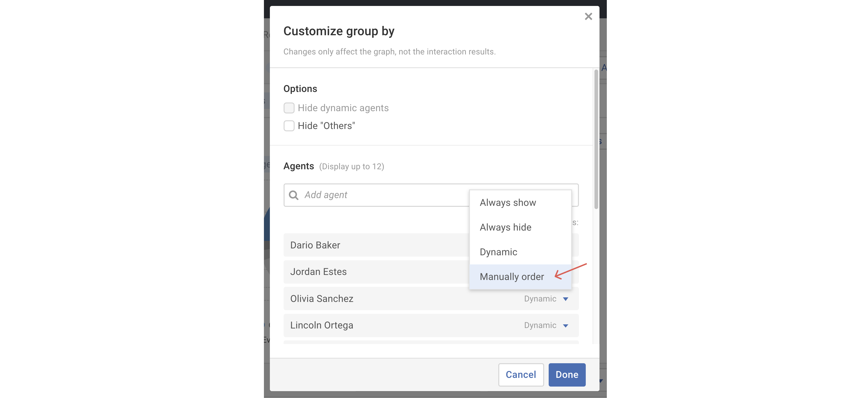Open Olivia Sanchez display dropdown arrow
Viewport: 868px width, 398px height.
point(565,299)
